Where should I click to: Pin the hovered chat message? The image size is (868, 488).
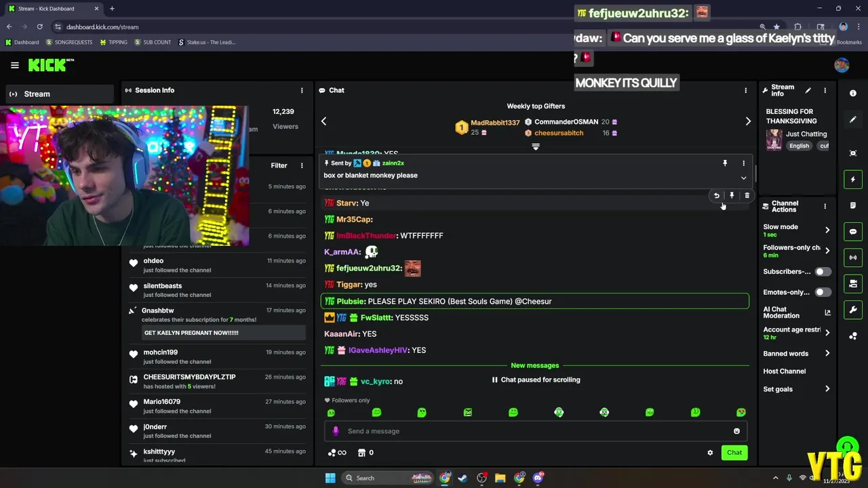tap(732, 196)
